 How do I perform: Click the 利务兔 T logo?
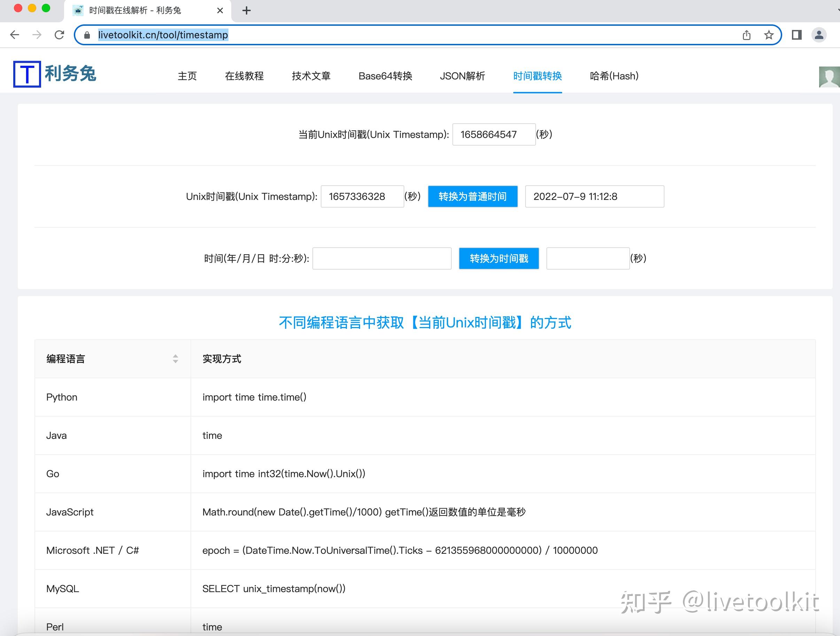click(27, 74)
